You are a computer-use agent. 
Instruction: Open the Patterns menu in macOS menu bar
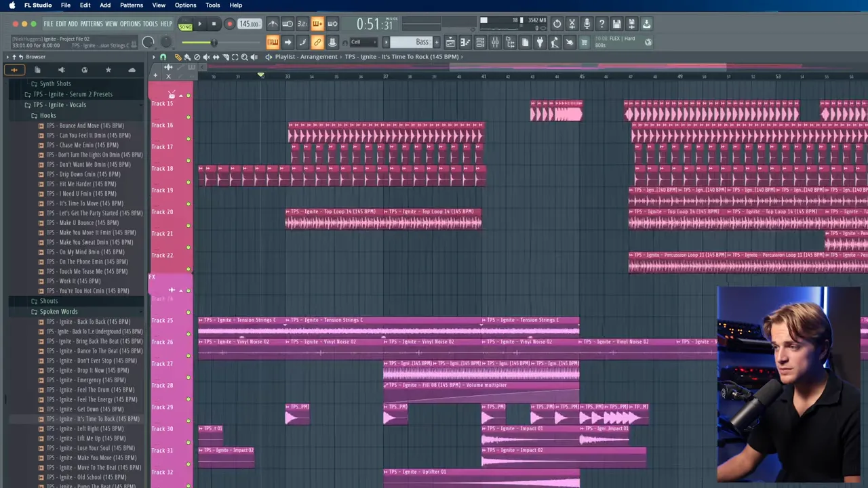click(132, 5)
